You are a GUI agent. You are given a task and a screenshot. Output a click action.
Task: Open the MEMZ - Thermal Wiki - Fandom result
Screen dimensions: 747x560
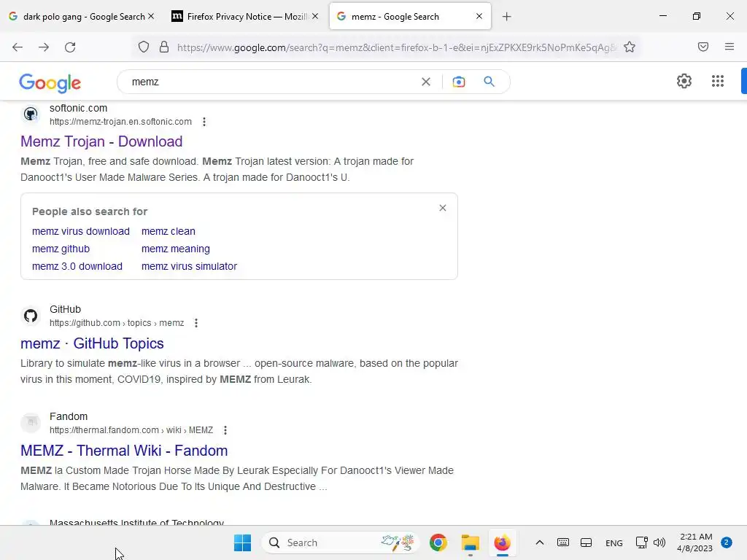124,451
